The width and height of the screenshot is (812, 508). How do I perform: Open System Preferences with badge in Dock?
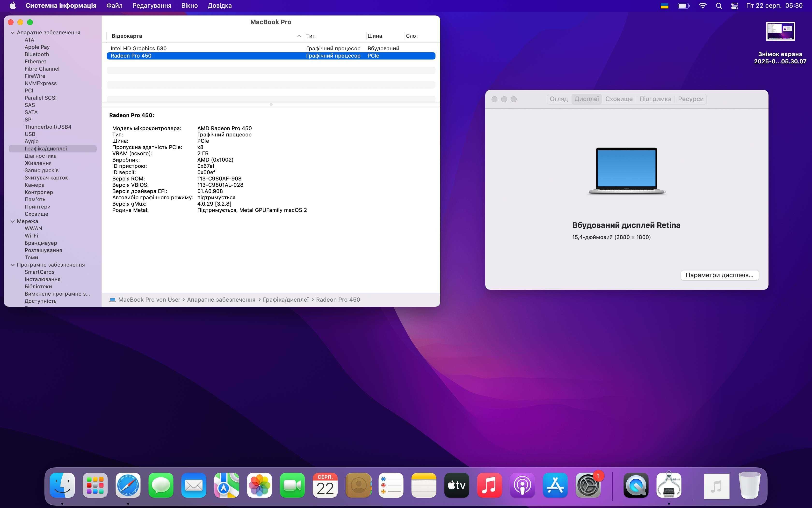(588, 485)
